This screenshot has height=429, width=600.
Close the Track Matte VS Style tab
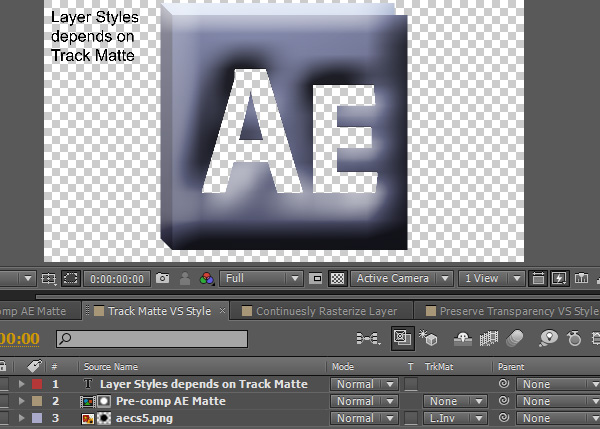(222, 310)
